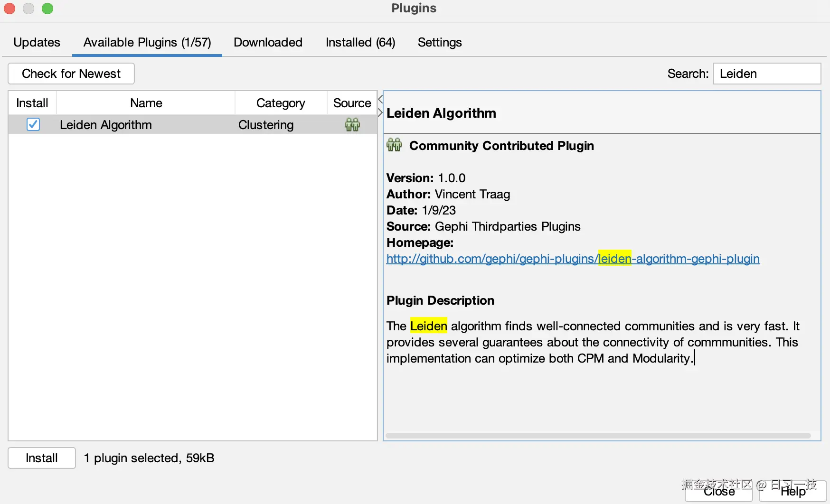830x504 pixels.
Task: Sort plugins by the Source column
Action: tap(352, 103)
